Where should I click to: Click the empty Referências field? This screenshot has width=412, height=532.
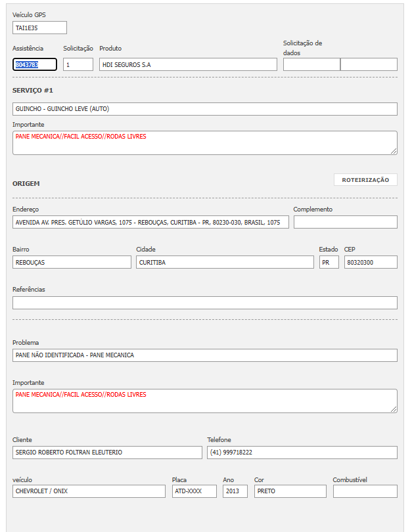point(205,303)
